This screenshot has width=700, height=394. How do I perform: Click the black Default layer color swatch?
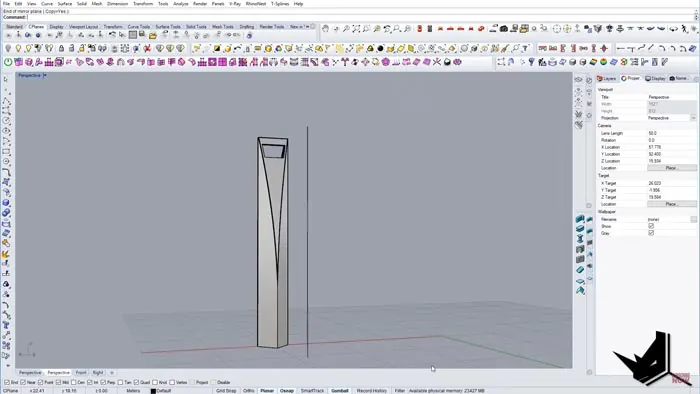(153, 391)
